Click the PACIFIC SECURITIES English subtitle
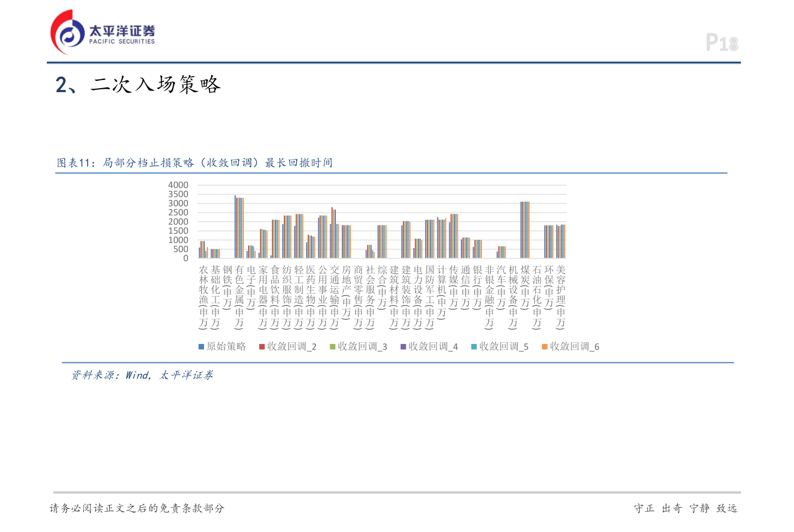The height and width of the screenshot is (532, 794). 122,41
